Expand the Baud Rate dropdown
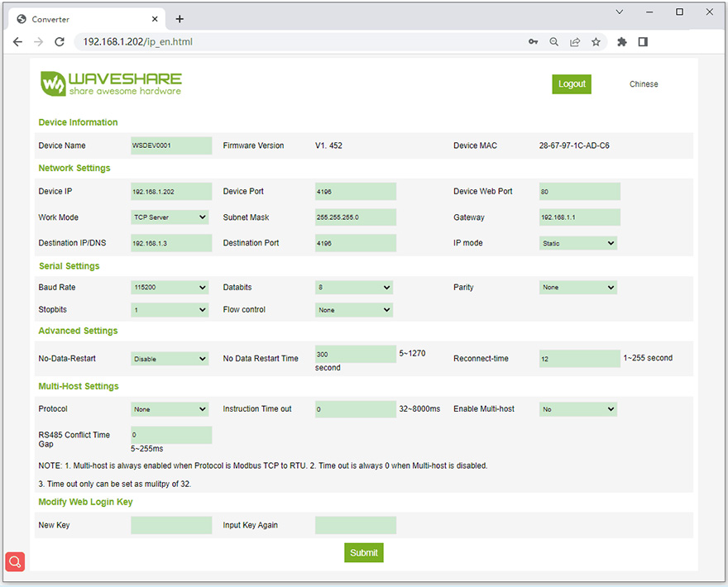Screen dimensions: 728x587 pyautogui.click(x=170, y=288)
